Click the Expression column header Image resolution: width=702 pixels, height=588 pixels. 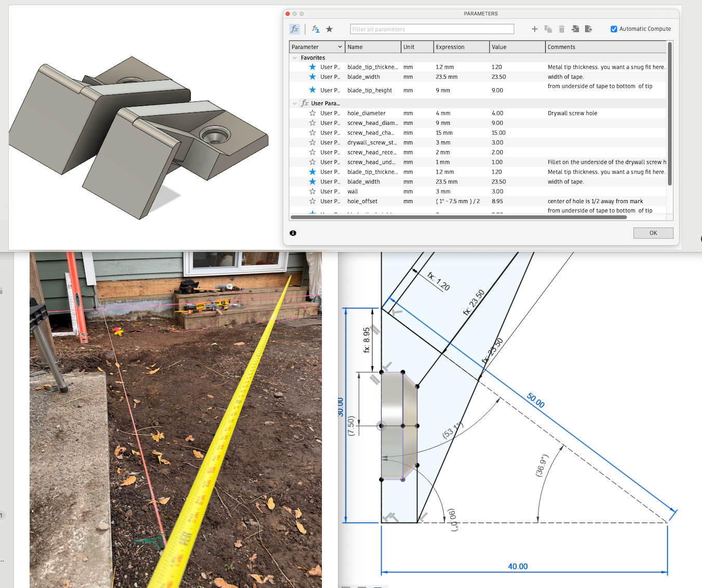[462, 47]
